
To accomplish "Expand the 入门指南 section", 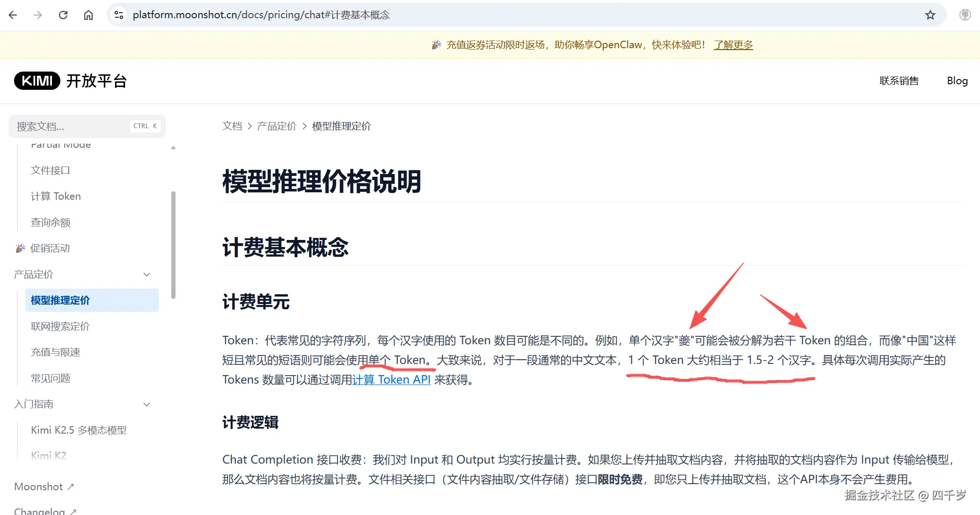I will click(x=146, y=404).
